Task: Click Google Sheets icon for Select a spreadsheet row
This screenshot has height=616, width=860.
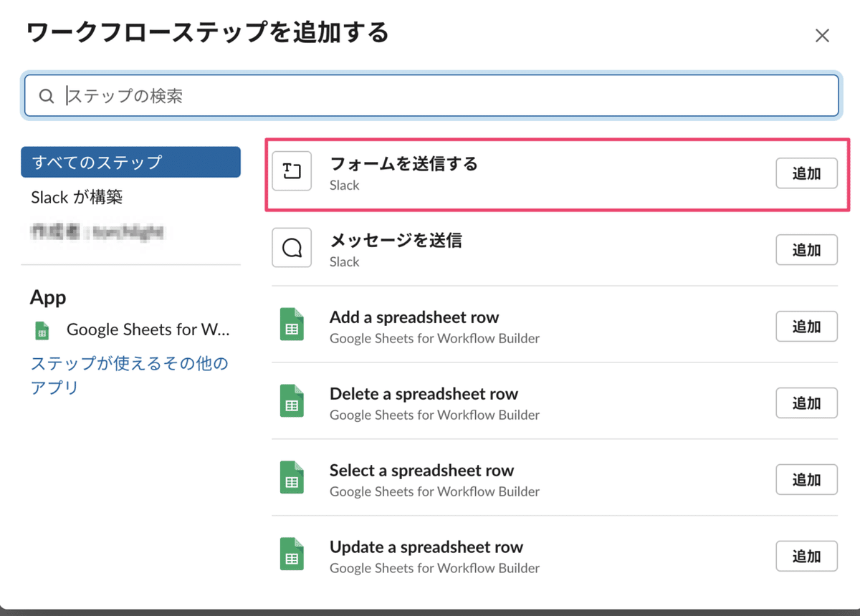Action: coord(292,478)
